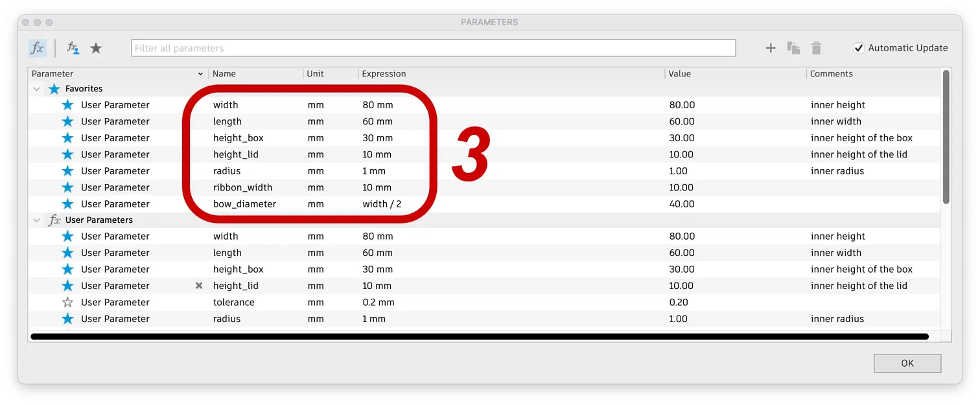The image size is (980, 405).
Task: Click the mm unit cell of the tolerance row
Action: [x=316, y=303]
